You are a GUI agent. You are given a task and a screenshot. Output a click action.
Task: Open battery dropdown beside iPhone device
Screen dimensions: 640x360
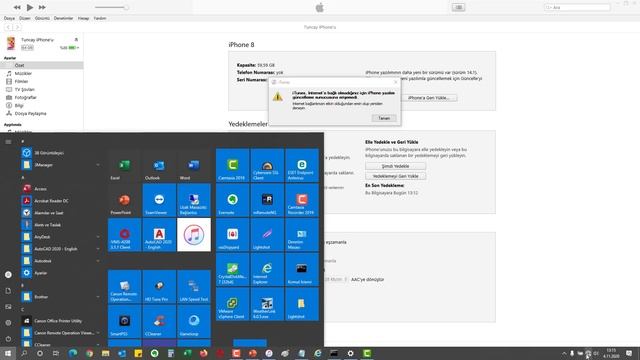point(78,48)
